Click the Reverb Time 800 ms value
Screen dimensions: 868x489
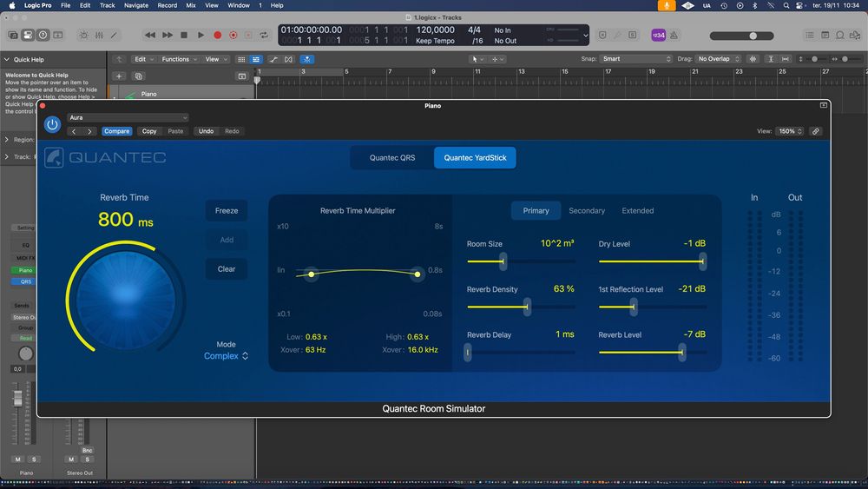(x=125, y=221)
